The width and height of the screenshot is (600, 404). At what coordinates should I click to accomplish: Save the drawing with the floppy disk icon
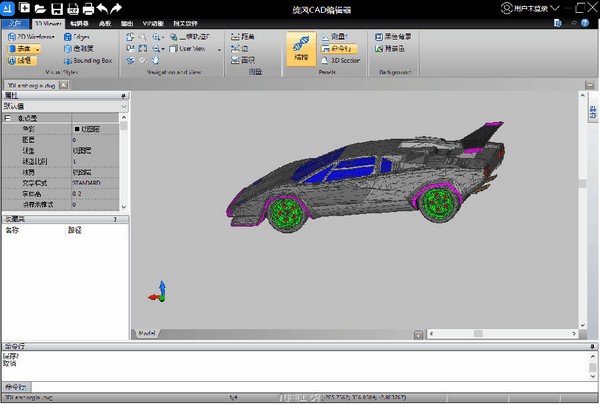57,8
